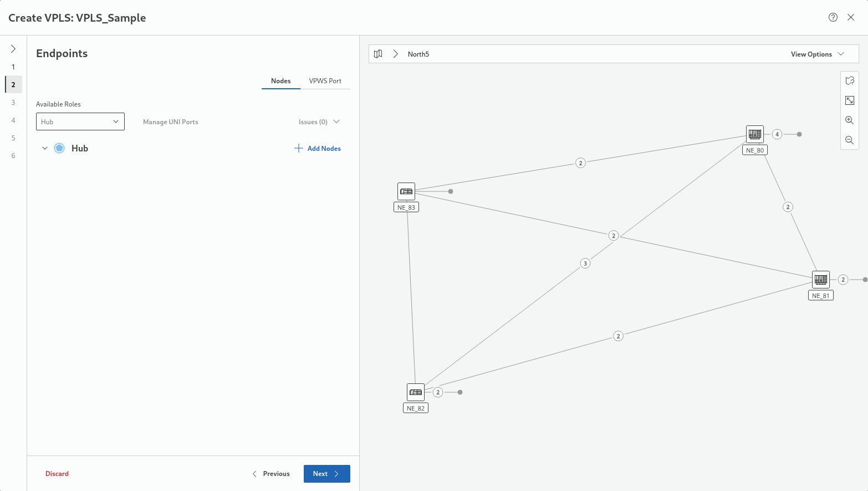Click Add Nodes link
The image size is (868, 491).
(318, 148)
